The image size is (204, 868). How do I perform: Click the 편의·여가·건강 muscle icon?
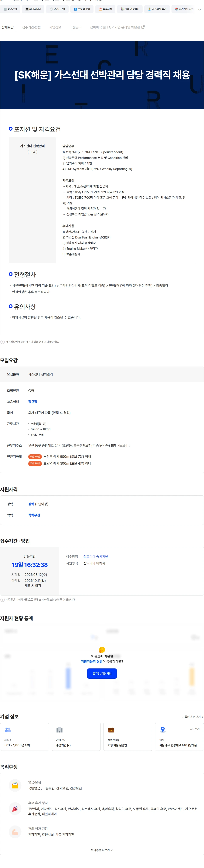tap(15, 832)
